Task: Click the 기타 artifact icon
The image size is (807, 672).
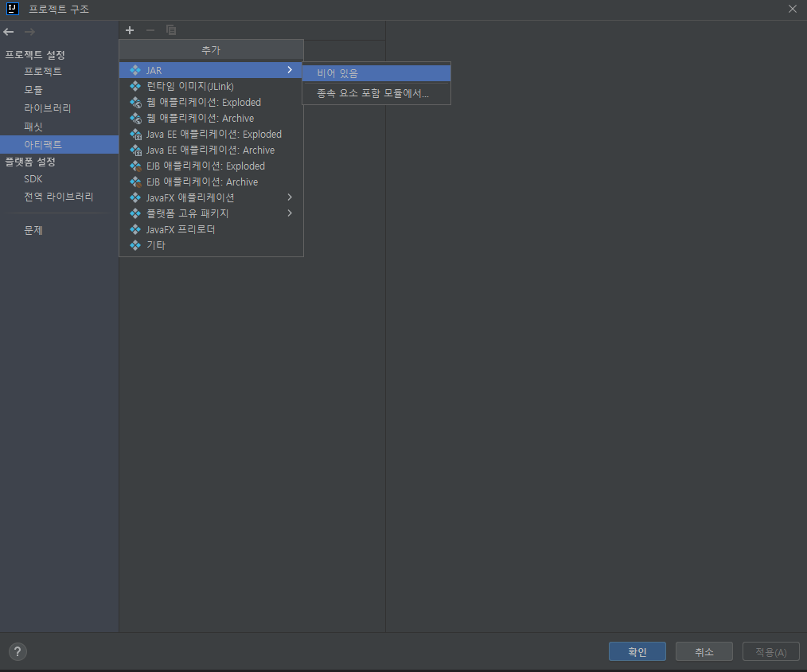Action: tap(135, 245)
